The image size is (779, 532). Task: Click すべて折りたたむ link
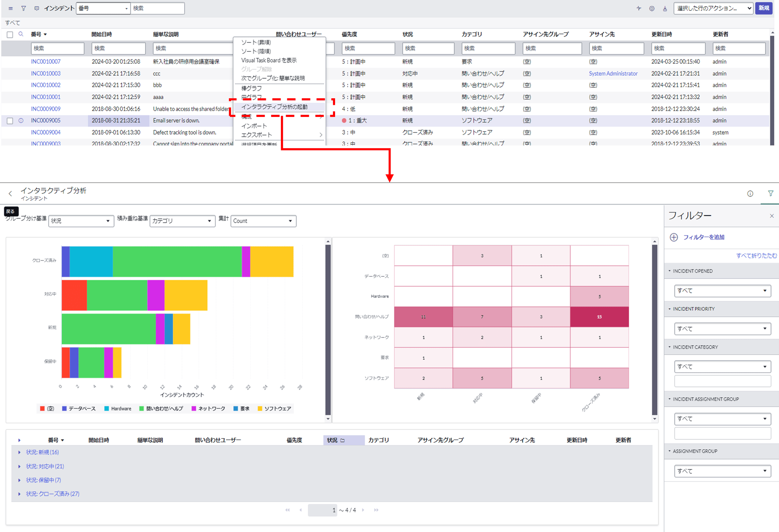(x=756, y=256)
